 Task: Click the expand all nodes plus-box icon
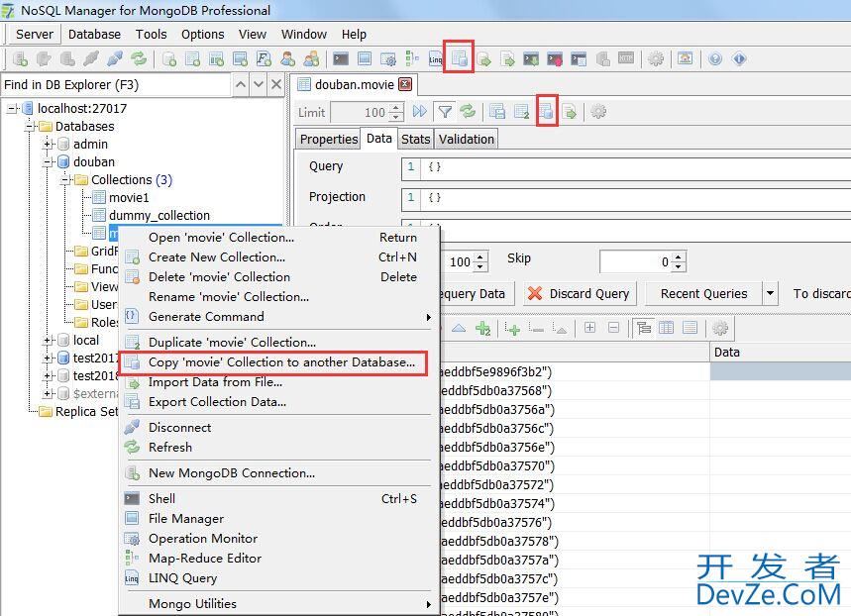pos(589,327)
